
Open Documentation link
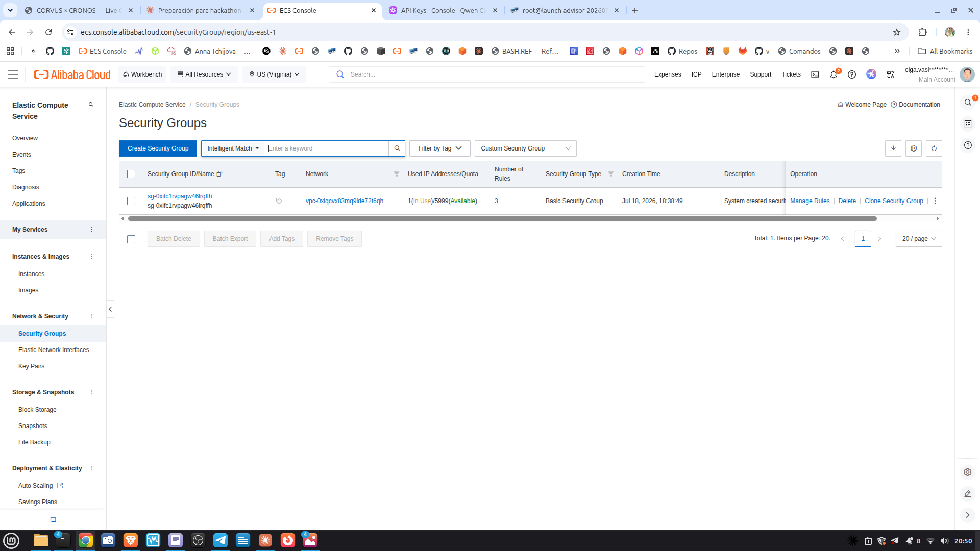point(915,105)
